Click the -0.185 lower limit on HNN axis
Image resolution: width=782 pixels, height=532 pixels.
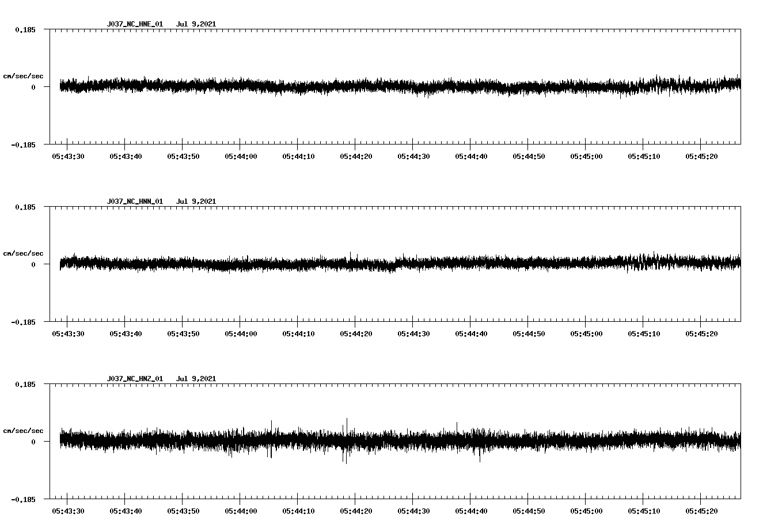coord(23,322)
